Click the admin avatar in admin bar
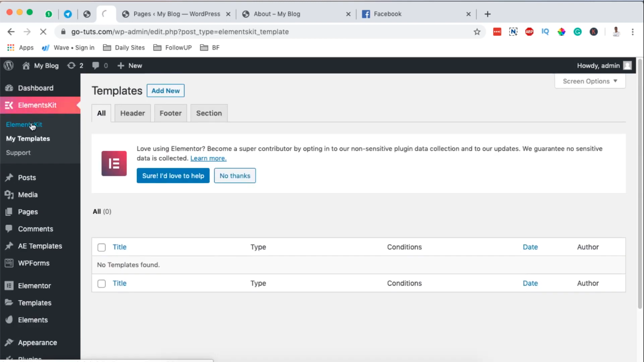Image resolution: width=644 pixels, height=362 pixels. 627,66
